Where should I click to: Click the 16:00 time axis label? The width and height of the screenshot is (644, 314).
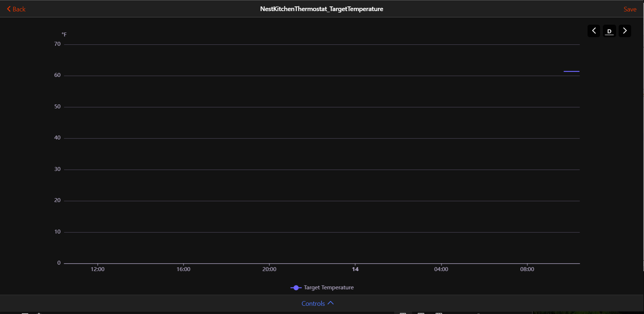(183, 269)
